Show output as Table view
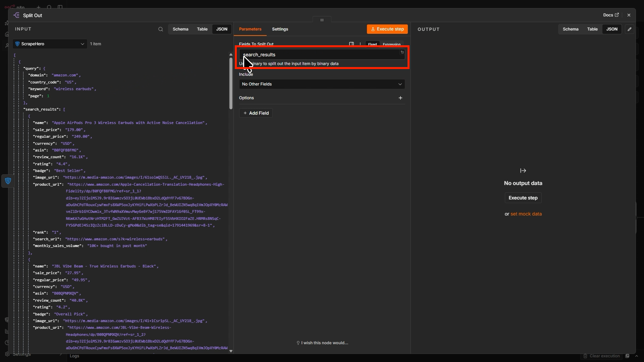Screen dimensions: 644x362 592,29
